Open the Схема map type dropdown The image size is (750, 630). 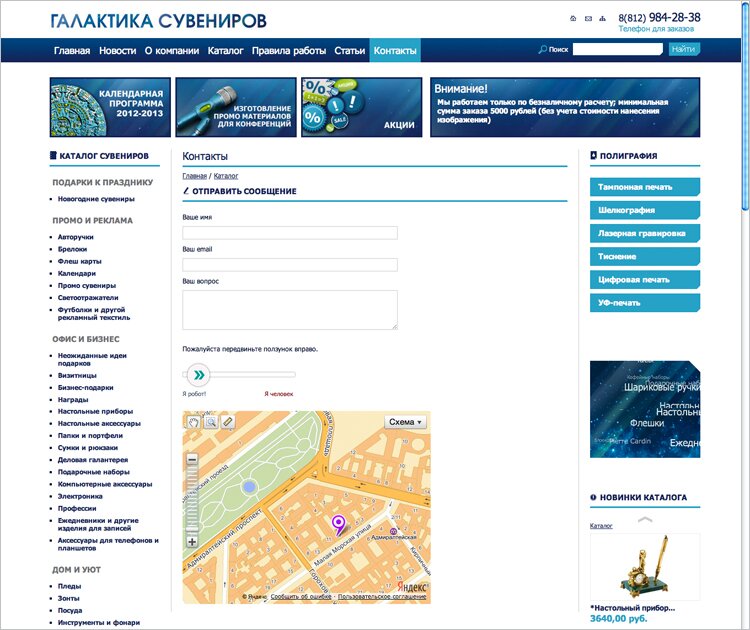pyautogui.click(x=405, y=422)
